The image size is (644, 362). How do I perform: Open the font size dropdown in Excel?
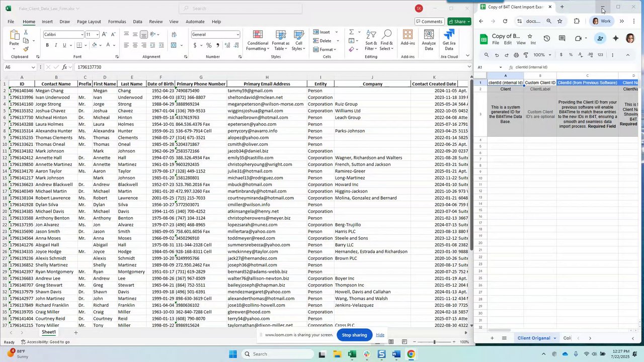pos(97,35)
